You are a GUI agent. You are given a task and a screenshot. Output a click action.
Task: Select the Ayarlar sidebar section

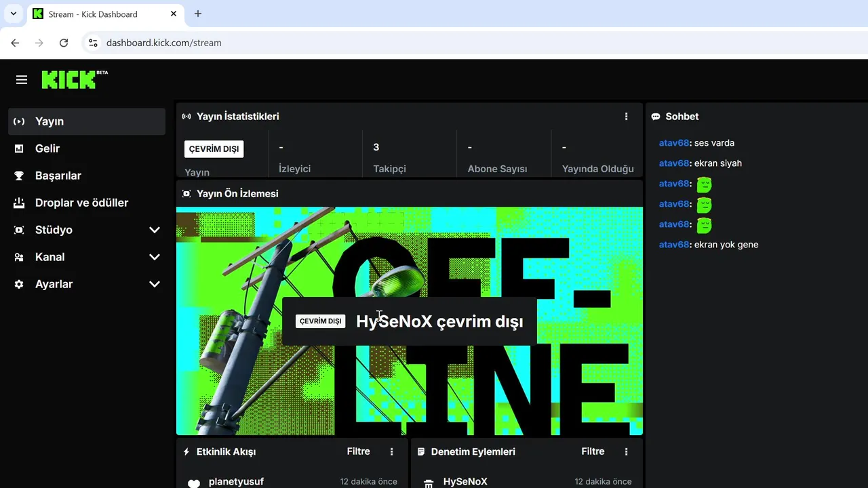(x=87, y=284)
